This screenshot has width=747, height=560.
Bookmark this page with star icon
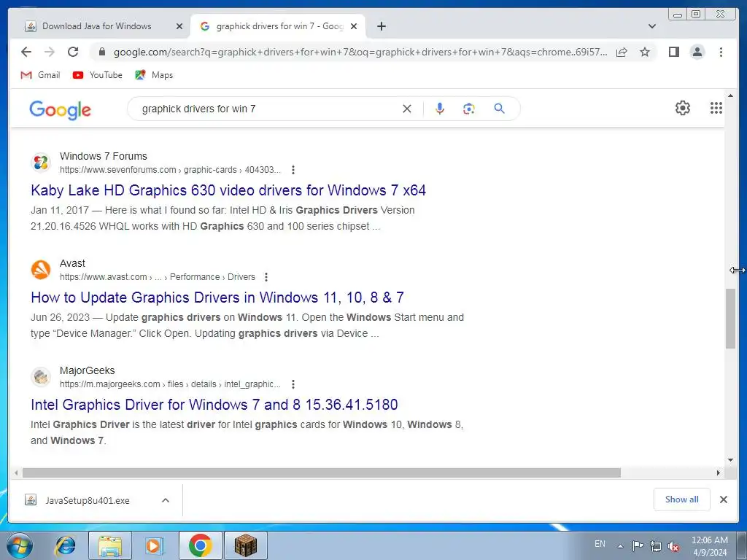[645, 52]
